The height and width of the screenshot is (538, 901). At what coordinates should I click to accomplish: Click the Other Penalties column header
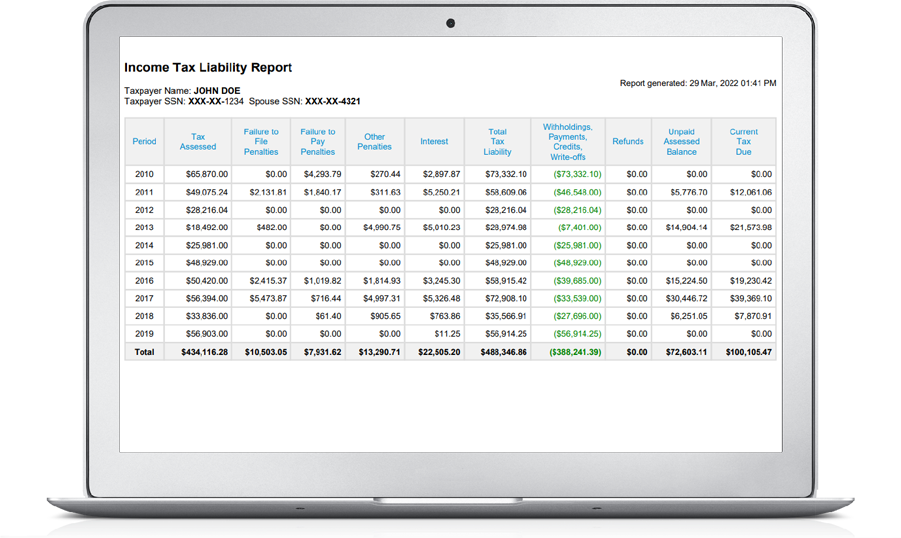(375, 141)
